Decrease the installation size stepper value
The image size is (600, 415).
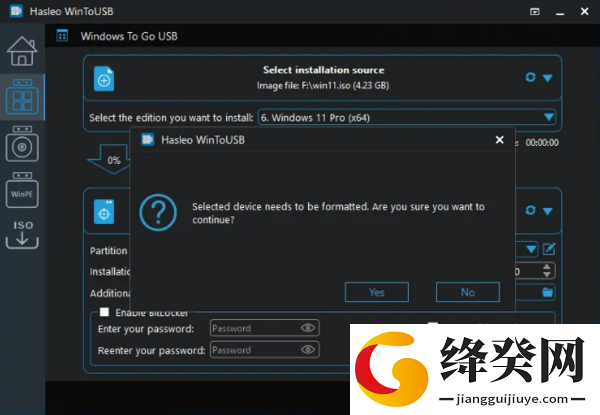(x=547, y=274)
